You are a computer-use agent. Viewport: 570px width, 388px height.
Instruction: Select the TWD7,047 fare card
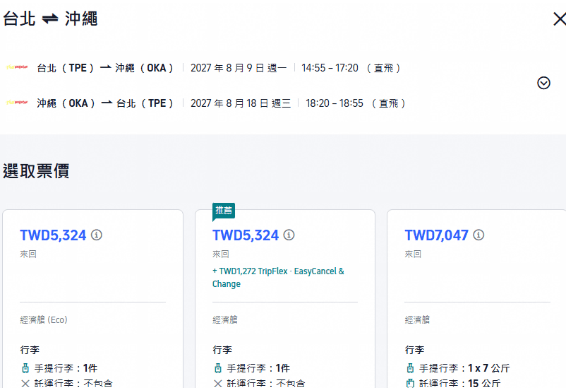477,299
